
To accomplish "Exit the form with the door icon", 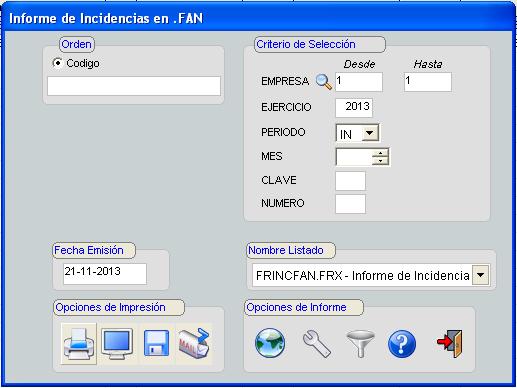I will pos(450,344).
